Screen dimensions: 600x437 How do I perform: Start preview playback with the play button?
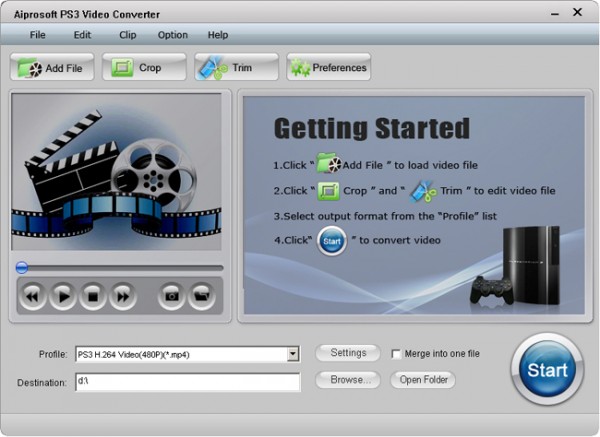[x=63, y=296]
